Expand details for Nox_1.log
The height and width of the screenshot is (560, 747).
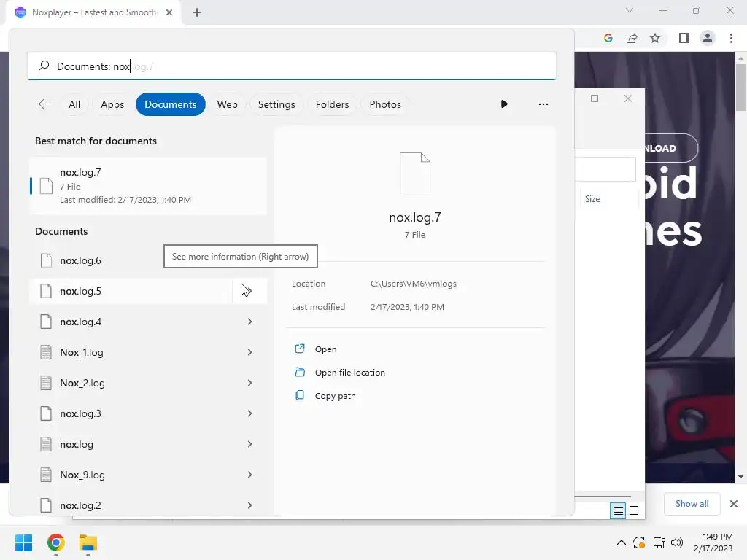point(249,352)
